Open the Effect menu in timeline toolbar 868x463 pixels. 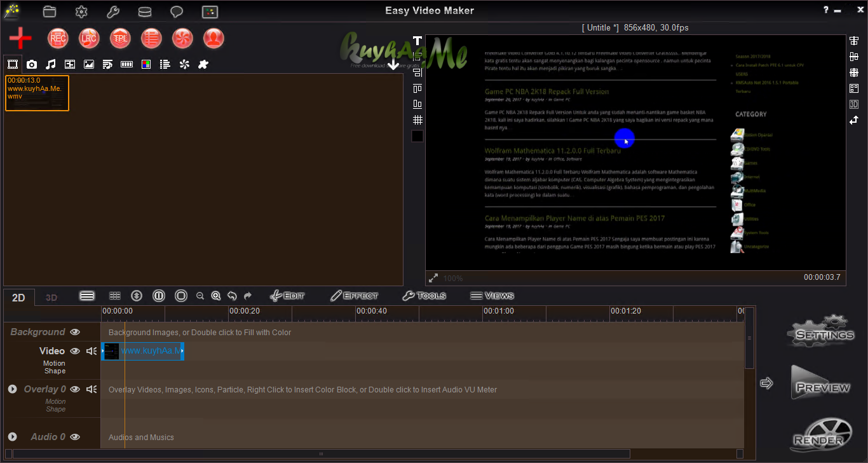pos(354,296)
